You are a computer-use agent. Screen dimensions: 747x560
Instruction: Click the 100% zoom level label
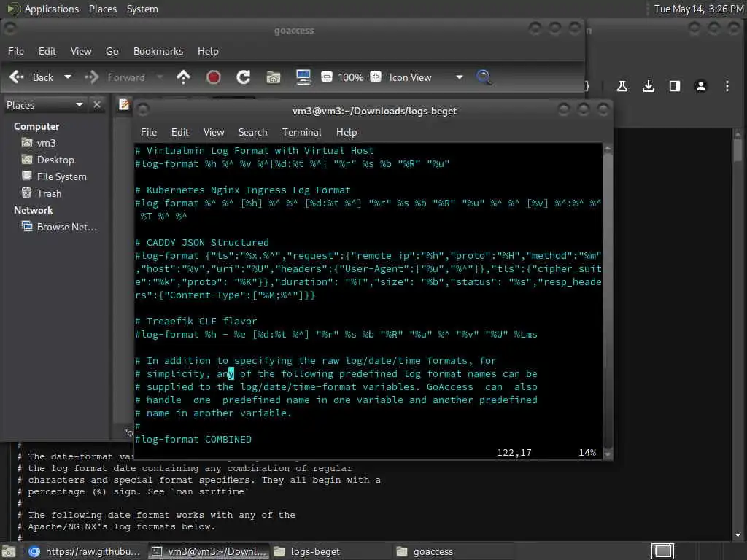[x=351, y=77]
